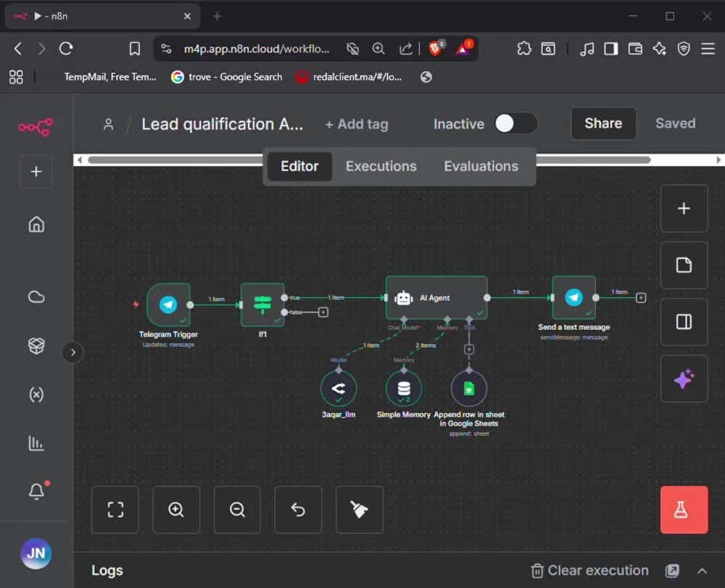This screenshot has width=725, height=588.
Task: Select the AI Agent node
Action: (436, 298)
